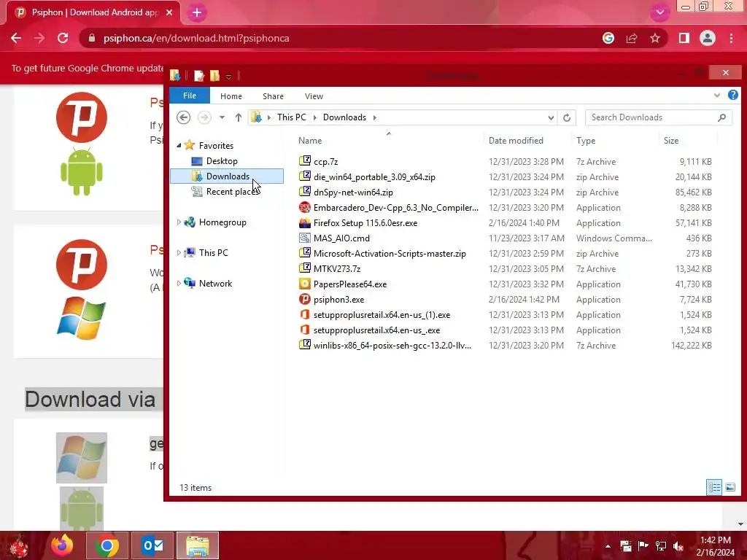The image size is (747, 560).
Task: Open the File ribbon tab
Action: tap(190, 96)
